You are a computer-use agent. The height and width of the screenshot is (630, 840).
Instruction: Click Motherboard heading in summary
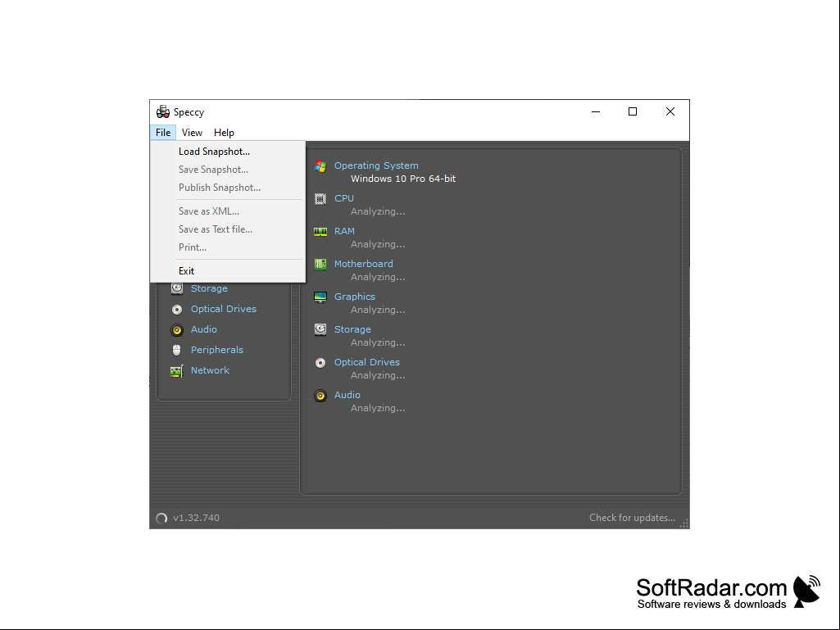pyautogui.click(x=364, y=264)
